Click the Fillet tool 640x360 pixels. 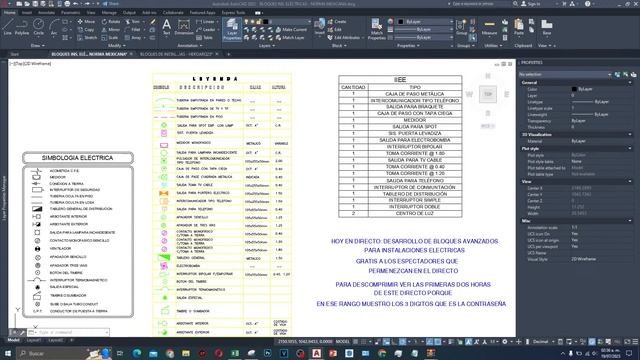pyautogui.click(x=133, y=29)
